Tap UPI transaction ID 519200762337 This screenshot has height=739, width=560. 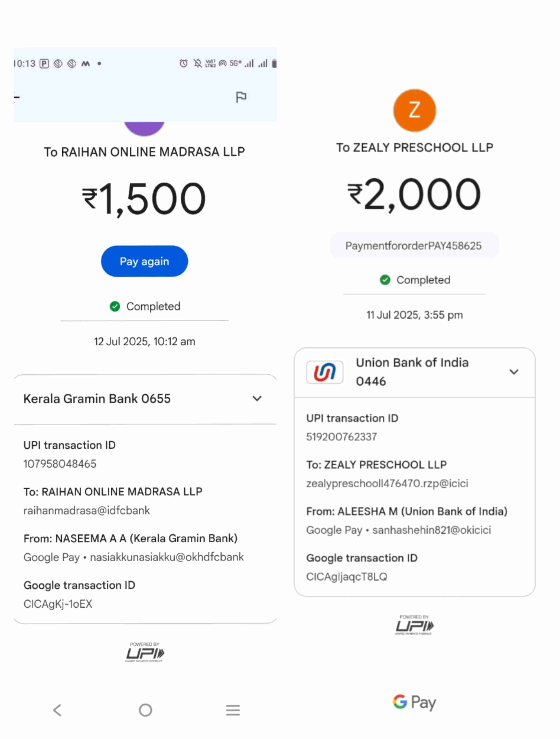[341, 437]
